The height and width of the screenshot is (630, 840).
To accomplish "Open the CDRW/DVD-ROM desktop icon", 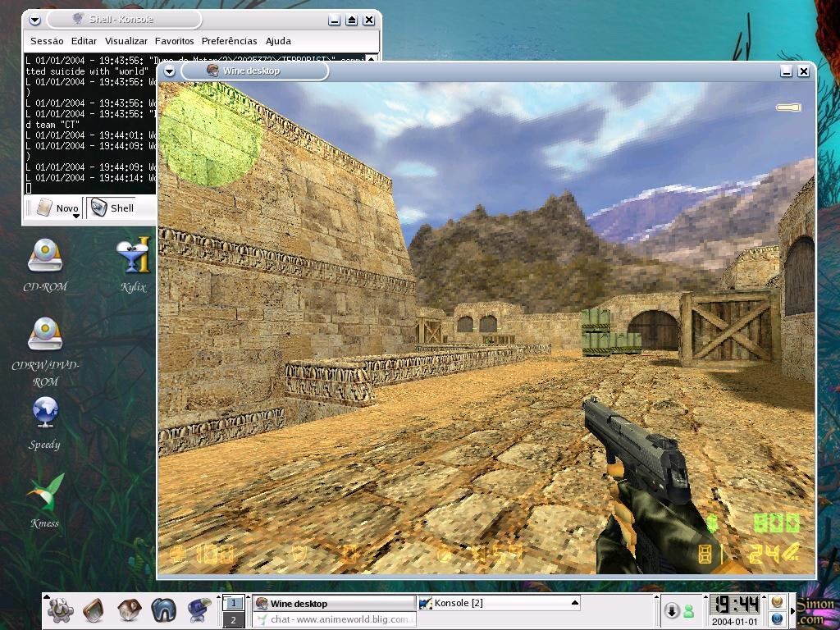I will click(44, 335).
